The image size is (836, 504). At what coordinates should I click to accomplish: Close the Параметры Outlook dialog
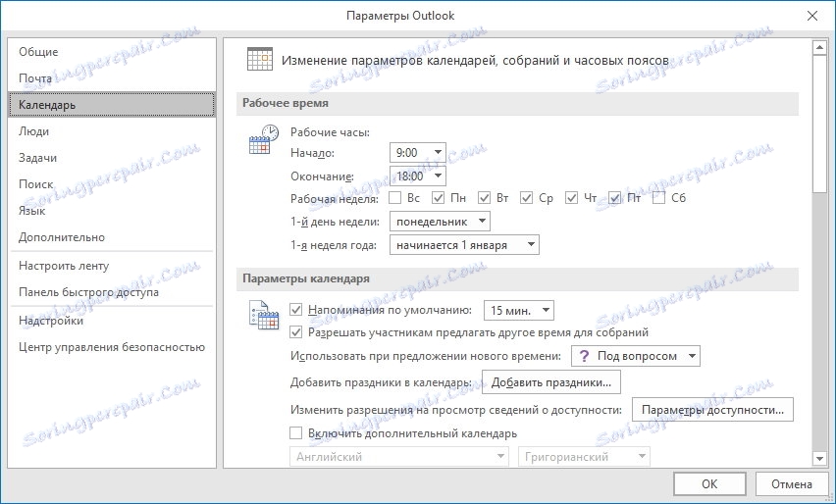click(x=812, y=16)
